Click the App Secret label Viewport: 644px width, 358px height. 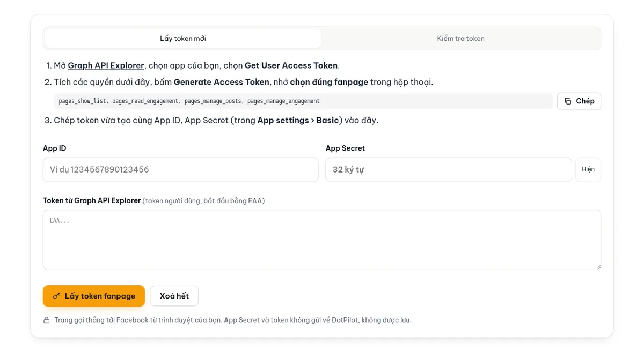(345, 148)
